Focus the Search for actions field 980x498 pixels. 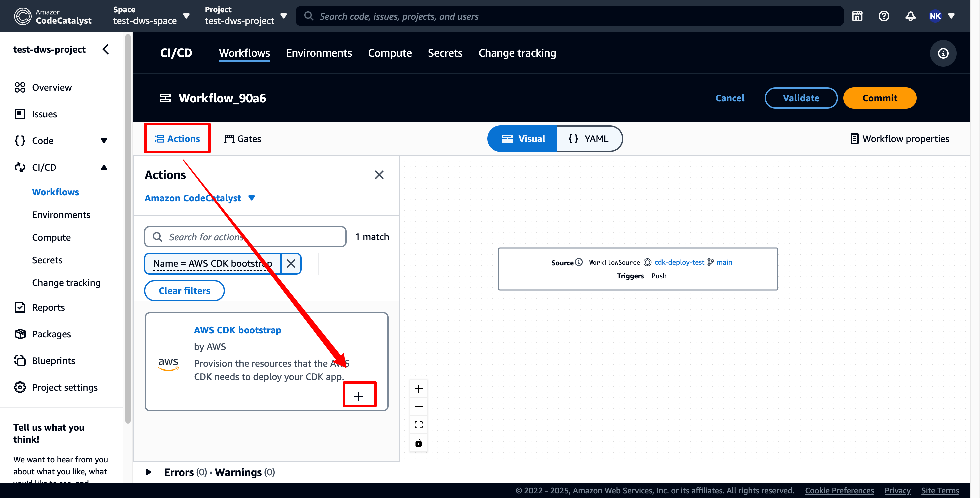pos(245,237)
